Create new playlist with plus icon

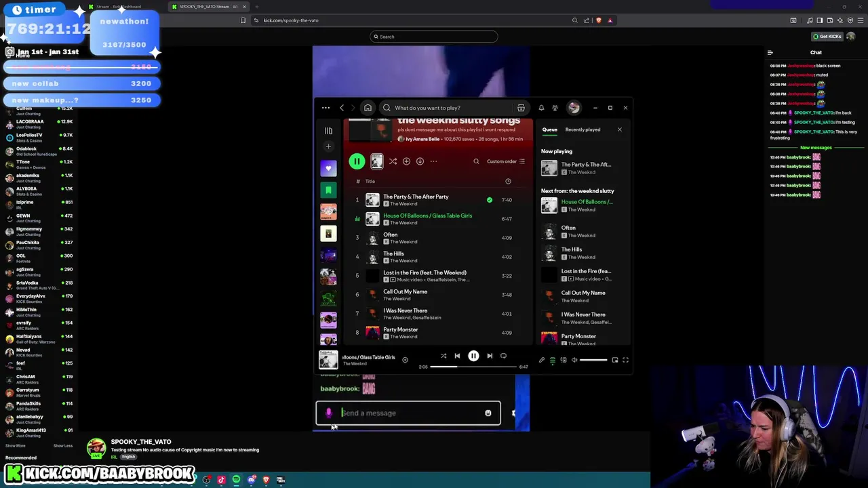328,146
